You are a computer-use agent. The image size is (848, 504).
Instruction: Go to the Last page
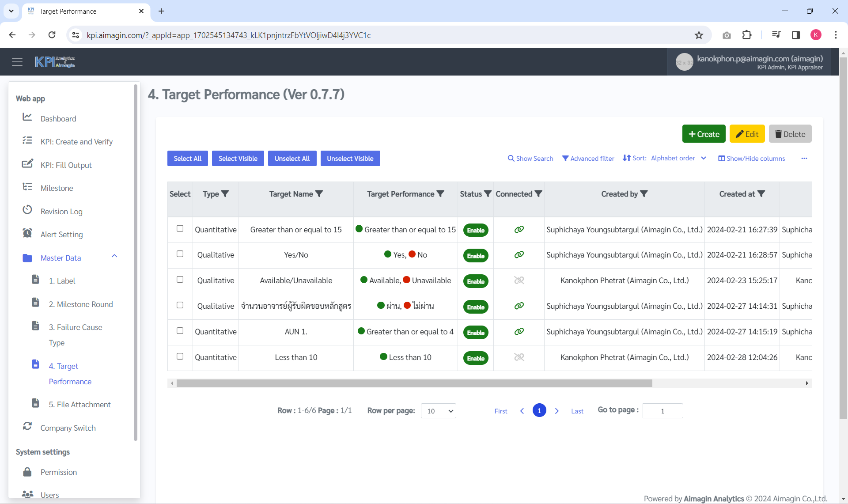click(577, 410)
